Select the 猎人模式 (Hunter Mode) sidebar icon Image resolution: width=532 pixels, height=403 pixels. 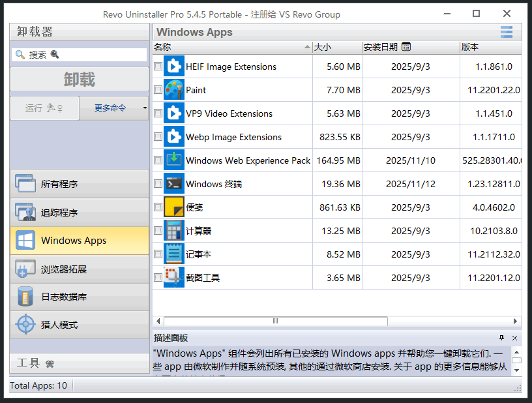click(x=25, y=324)
